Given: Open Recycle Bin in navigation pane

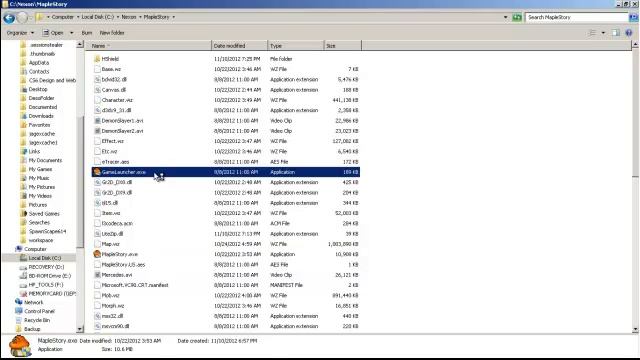Looking at the screenshot, I should click(37, 320).
